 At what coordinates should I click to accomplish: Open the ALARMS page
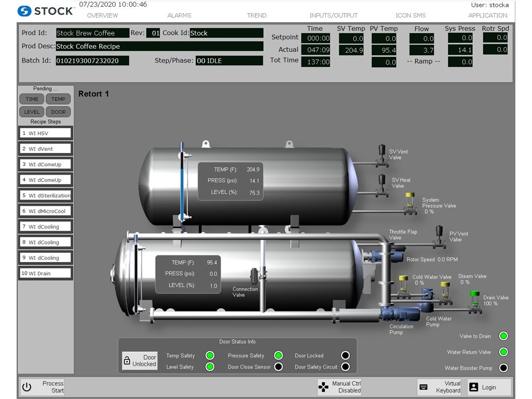click(x=179, y=16)
